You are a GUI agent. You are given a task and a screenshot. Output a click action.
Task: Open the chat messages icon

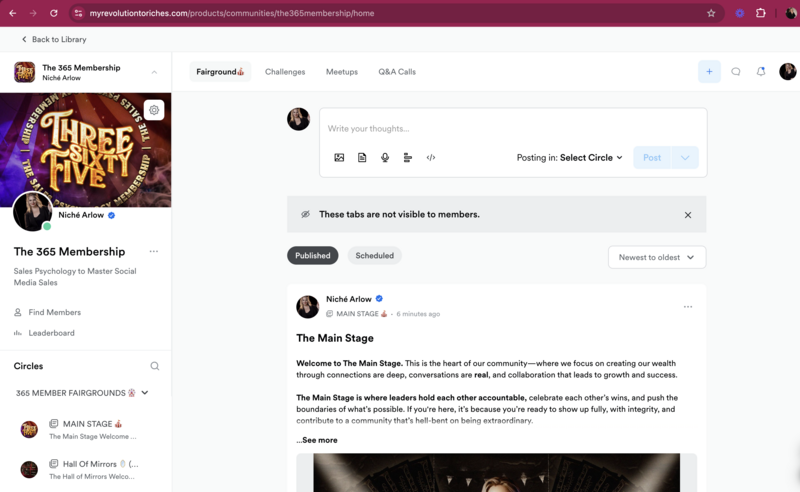[736, 72]
